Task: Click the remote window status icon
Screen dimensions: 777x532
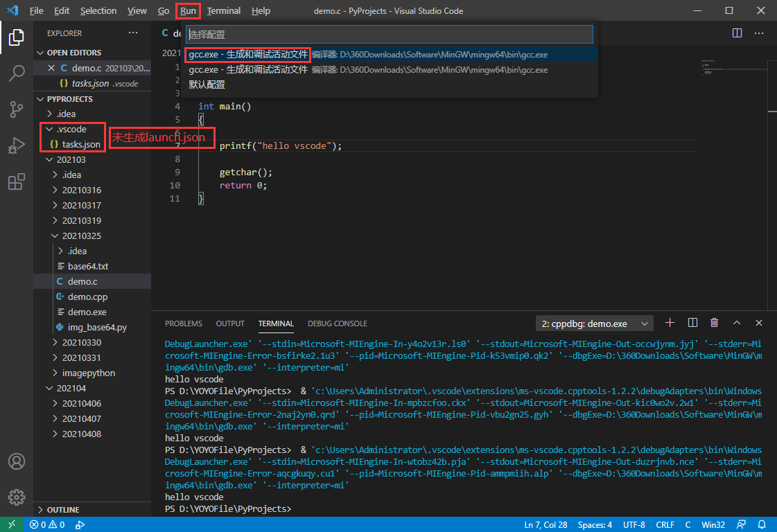Action: pos(12,524)
